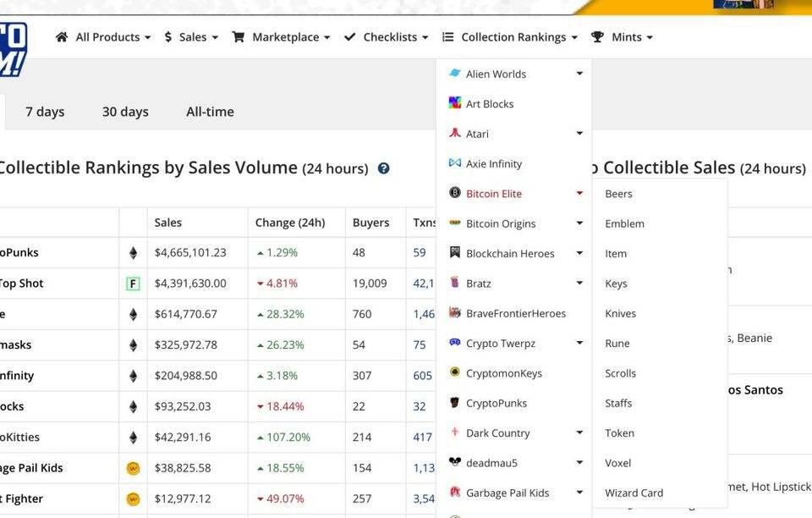
Task: Select Knives from Bitcoin Elite submenu
Action: pyautogui.click(x=620, y=313)
